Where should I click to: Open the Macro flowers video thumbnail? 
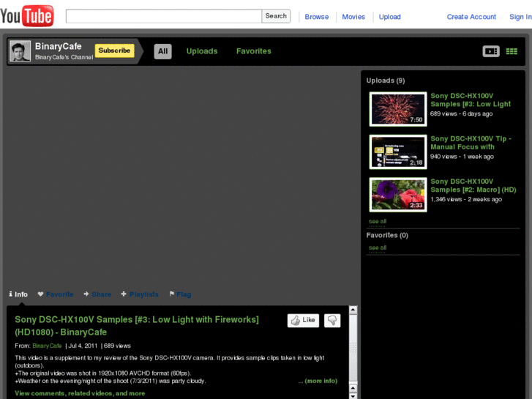click(x=398, y=195)
